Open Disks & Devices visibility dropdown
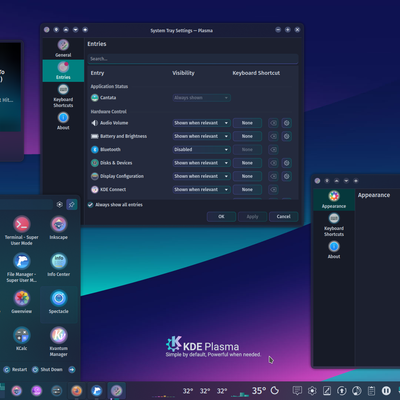This screenshot has width=400, height=400. pyautogui.click(x=201, y=163)
